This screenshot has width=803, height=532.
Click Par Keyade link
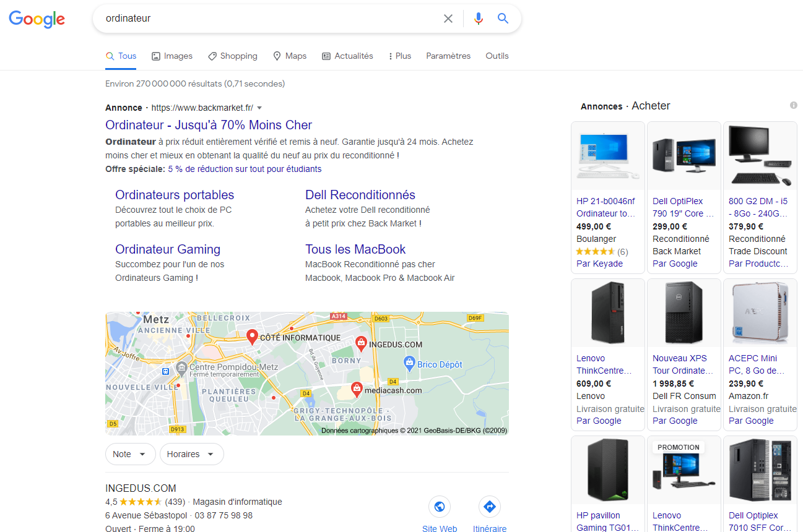[599, 264]
